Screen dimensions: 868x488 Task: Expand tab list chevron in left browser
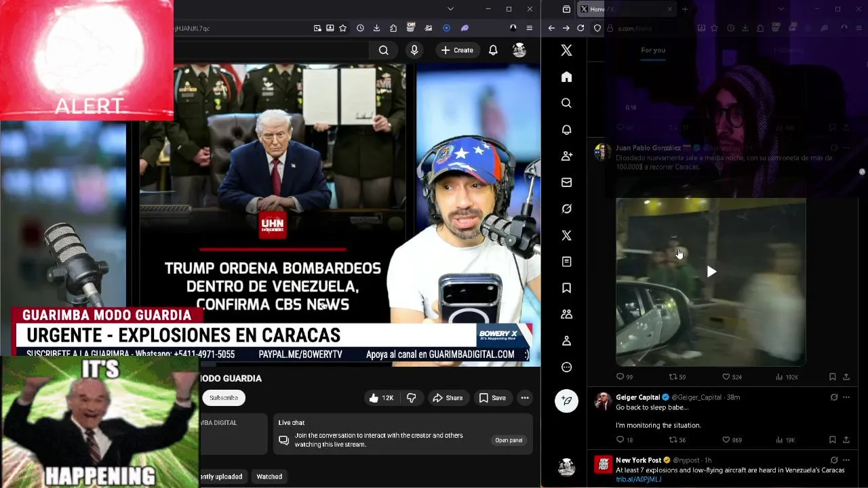(450, 9)
